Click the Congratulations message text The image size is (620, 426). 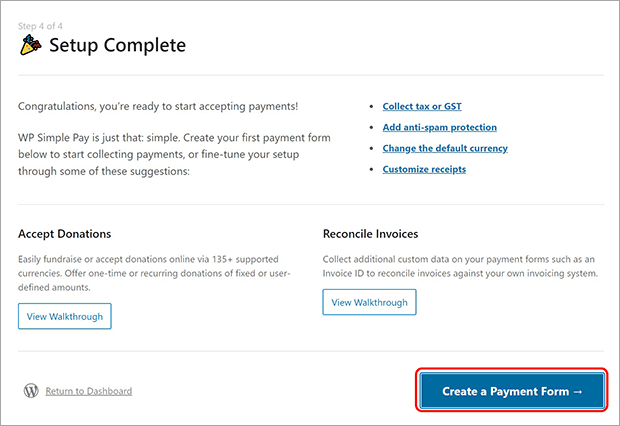(158, 106)
